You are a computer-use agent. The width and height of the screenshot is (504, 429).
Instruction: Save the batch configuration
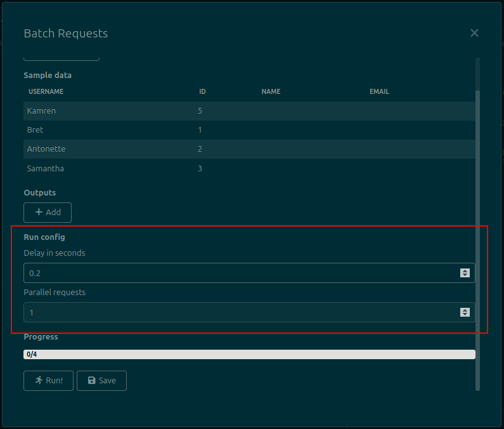[x=101, y=381]
